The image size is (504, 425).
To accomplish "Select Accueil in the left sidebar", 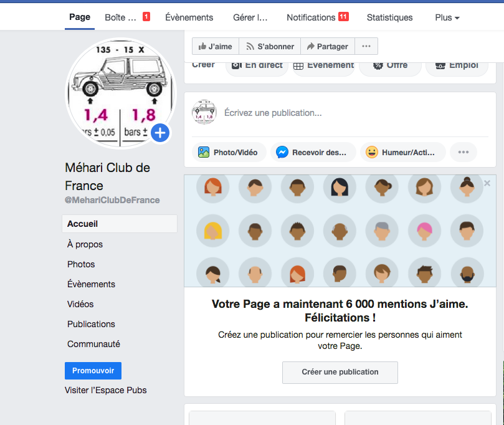I will [120, 224].
